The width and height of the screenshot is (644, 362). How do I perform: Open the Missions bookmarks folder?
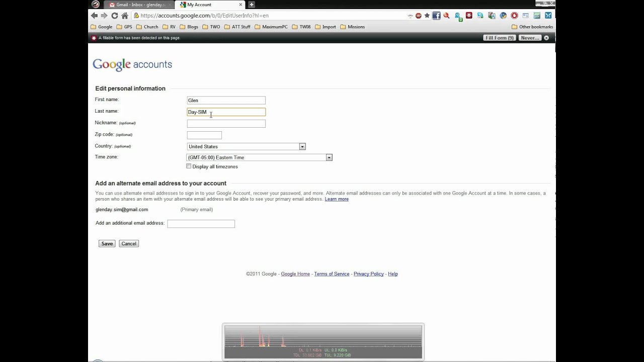click(x=353, y=27)
